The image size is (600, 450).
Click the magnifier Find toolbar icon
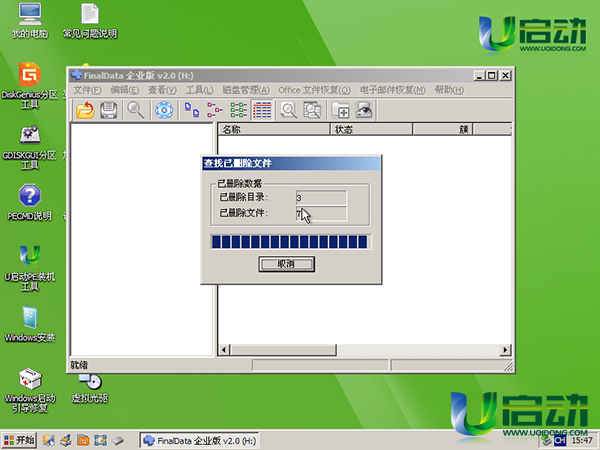click(136, 110)
